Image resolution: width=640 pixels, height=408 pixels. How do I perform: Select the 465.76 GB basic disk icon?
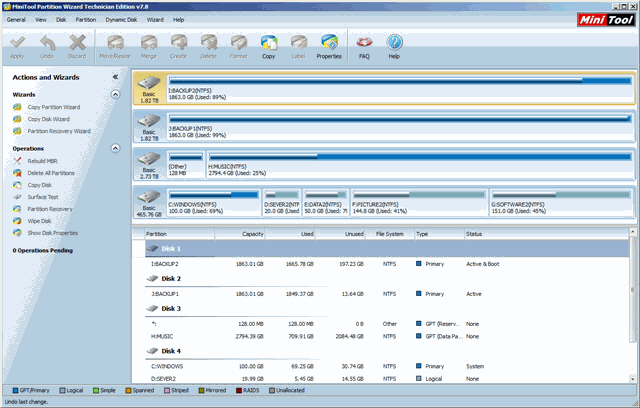149,203
